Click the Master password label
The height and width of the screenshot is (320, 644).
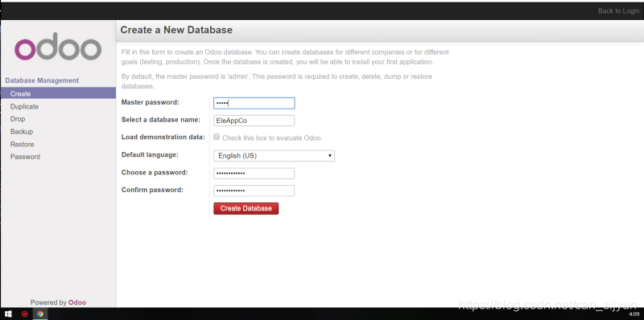(151, 102)
